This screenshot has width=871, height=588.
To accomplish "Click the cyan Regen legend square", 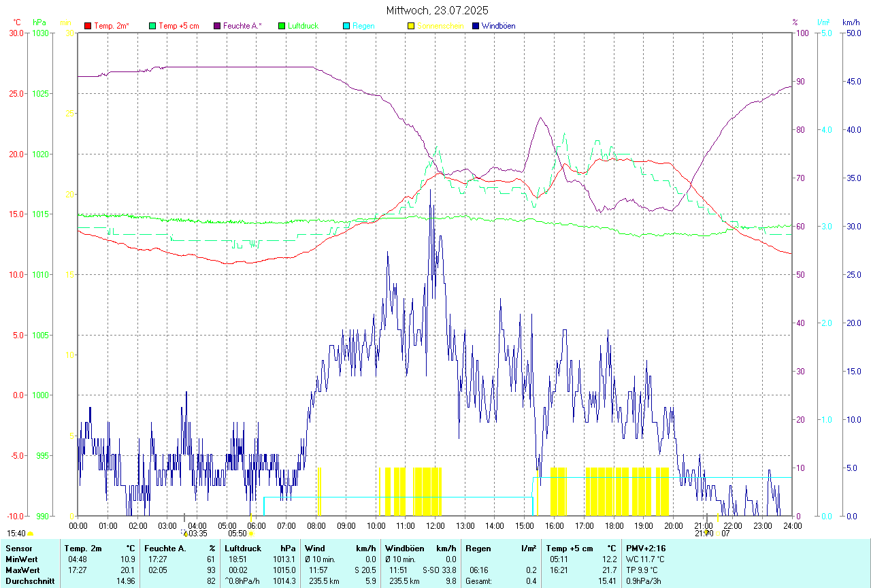I will [x=347, y=26].
